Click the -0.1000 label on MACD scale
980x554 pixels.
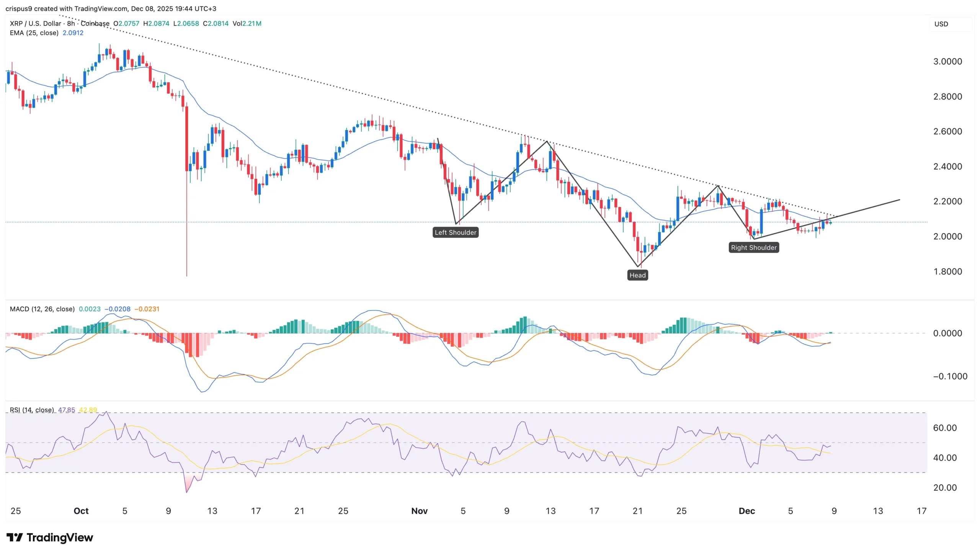point(950,376)
